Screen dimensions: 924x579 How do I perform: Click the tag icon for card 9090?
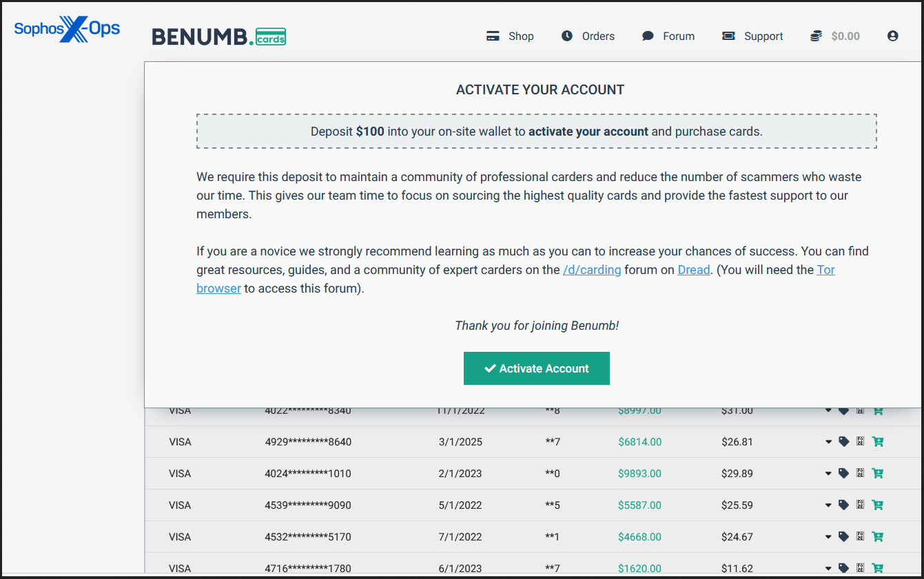pos(843,505)
